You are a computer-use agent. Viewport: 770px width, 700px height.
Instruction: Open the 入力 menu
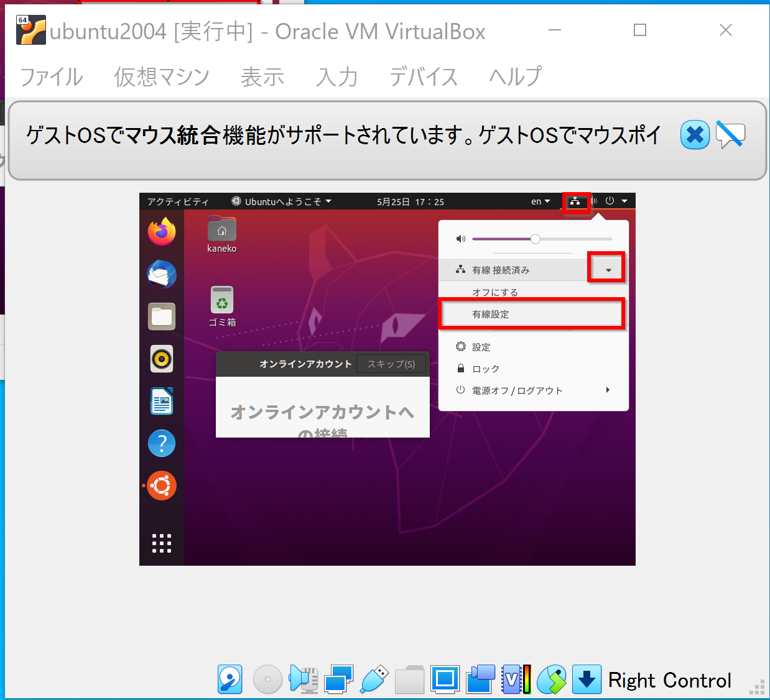(x=337, y=77)
